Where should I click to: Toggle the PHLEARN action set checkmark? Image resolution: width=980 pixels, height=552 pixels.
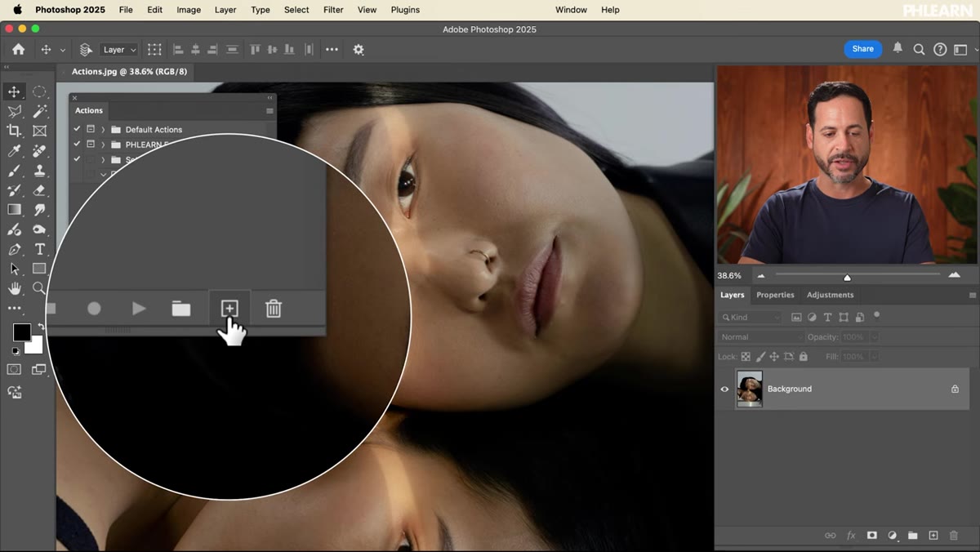(x=77, y=144)
